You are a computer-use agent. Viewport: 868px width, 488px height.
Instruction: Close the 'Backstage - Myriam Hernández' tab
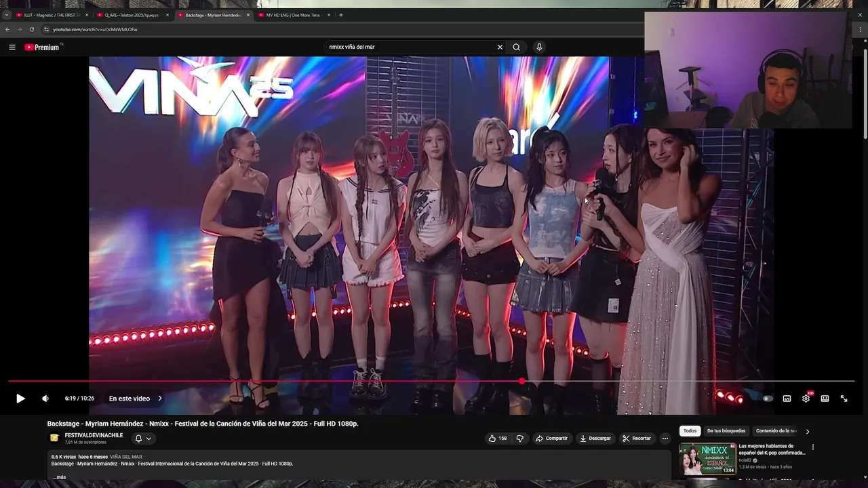pyautogui.click(x=248, y=15)
